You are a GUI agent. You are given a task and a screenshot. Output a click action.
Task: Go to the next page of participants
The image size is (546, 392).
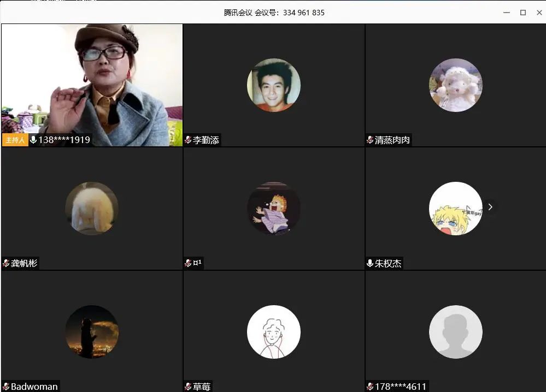[x=490, y=207]
